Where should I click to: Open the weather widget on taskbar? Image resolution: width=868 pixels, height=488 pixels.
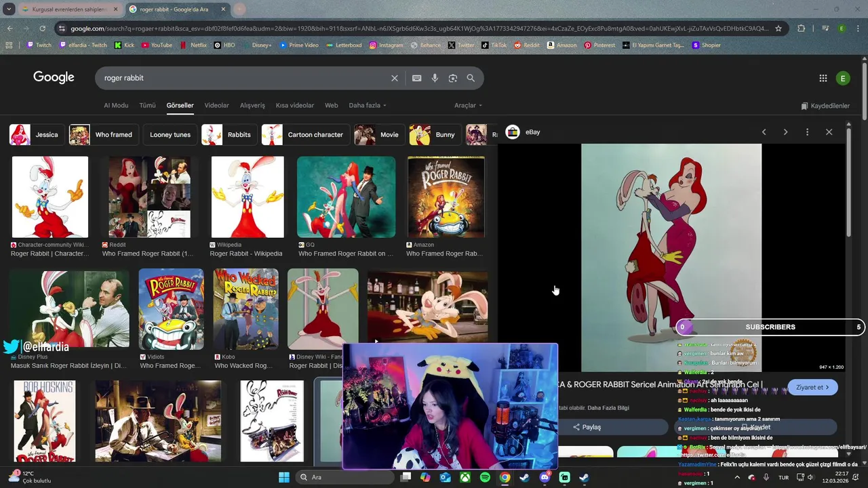[31, 477]
